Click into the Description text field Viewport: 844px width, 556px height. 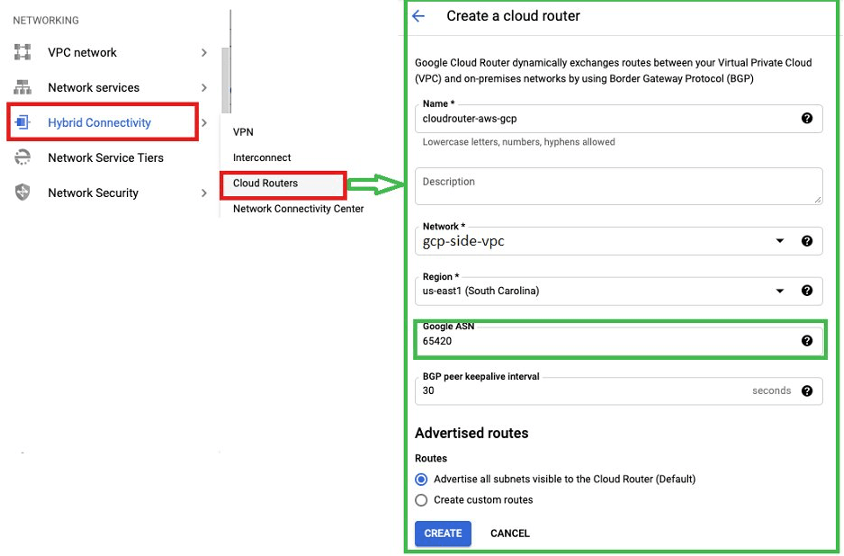pyautogui.click(x=618, y=186)
